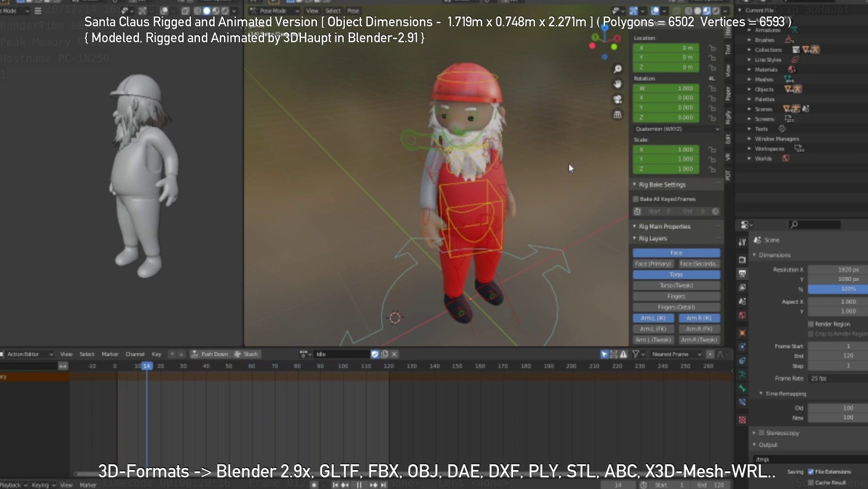Open Bone Constraints properties tab icon
The width and height of the screenshot is (868, 489).
point(742,402)
